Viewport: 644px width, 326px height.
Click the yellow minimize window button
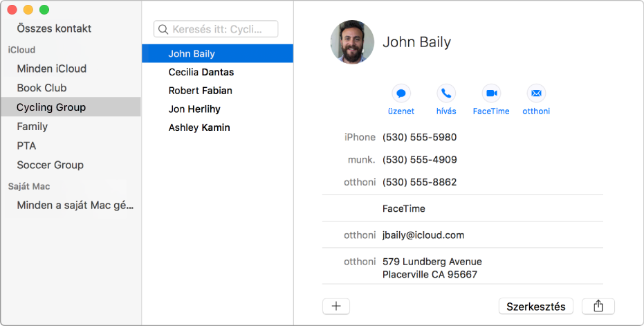(28, 10)
